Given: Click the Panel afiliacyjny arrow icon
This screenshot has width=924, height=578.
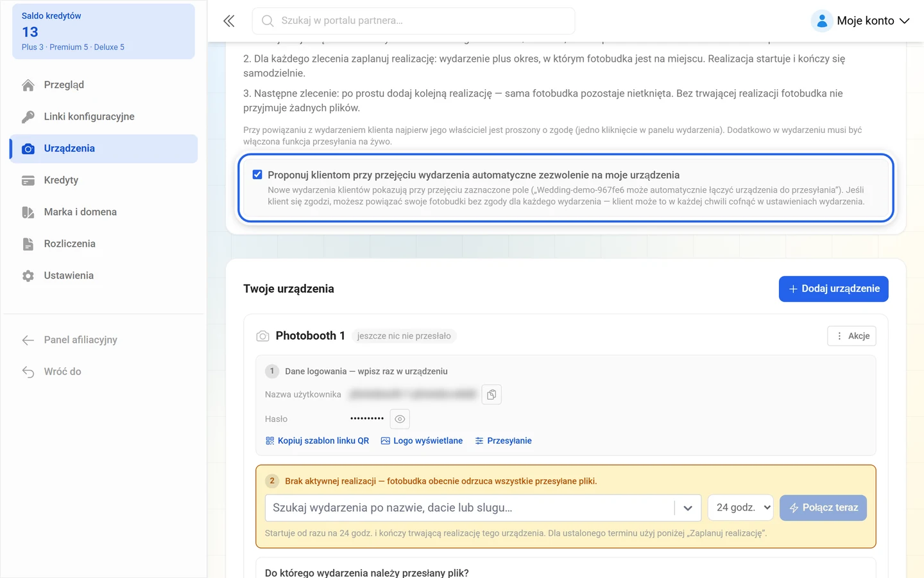Looking at the screenshot, I should point(28,340).
